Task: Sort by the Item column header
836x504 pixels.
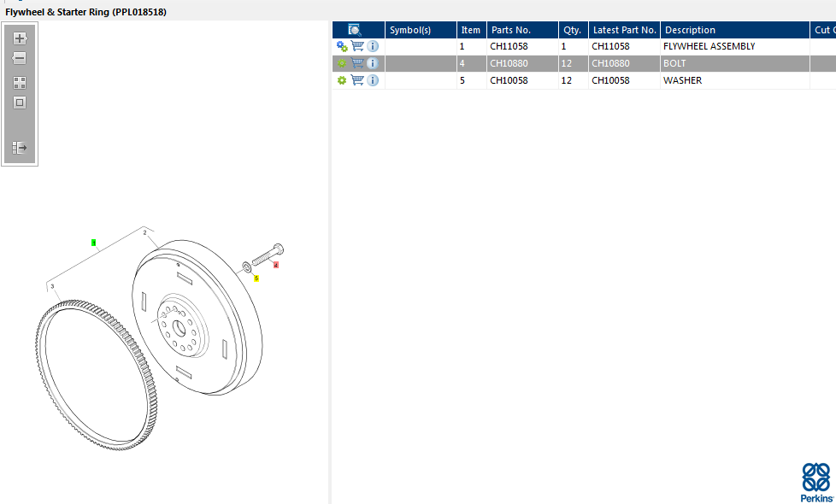Action: click(472, 30)
